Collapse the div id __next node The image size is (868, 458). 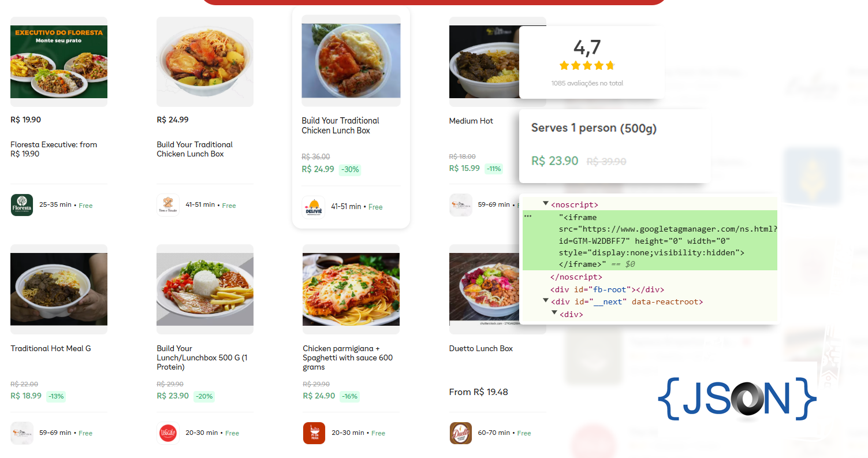tap(545, 300)
